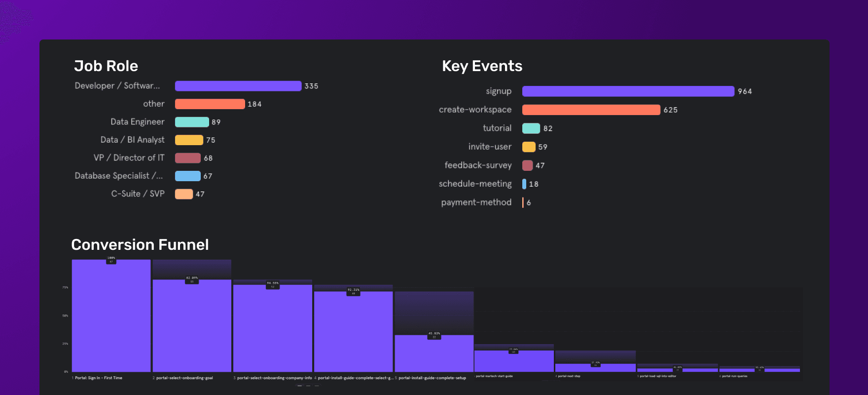Click the 'Portal: Sign In - First Time' step label

point(99,378)
